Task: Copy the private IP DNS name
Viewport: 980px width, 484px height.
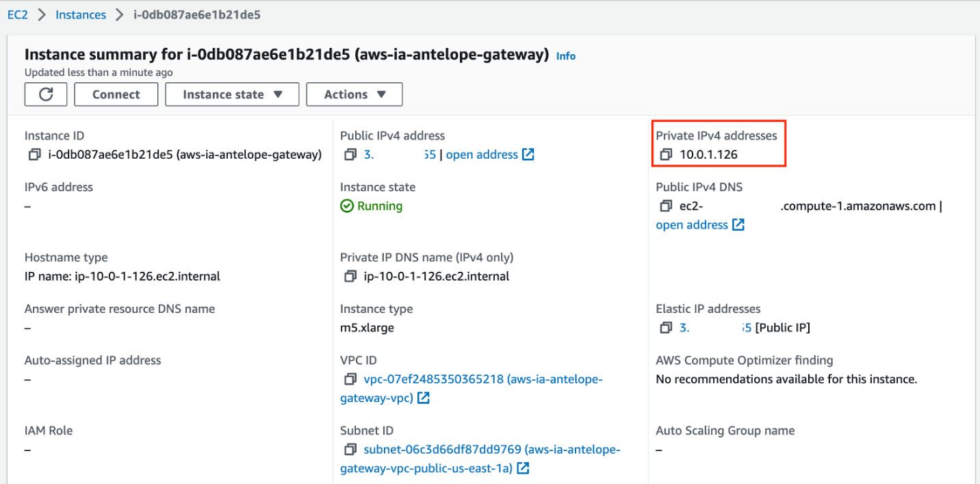Action: [350, 276]
